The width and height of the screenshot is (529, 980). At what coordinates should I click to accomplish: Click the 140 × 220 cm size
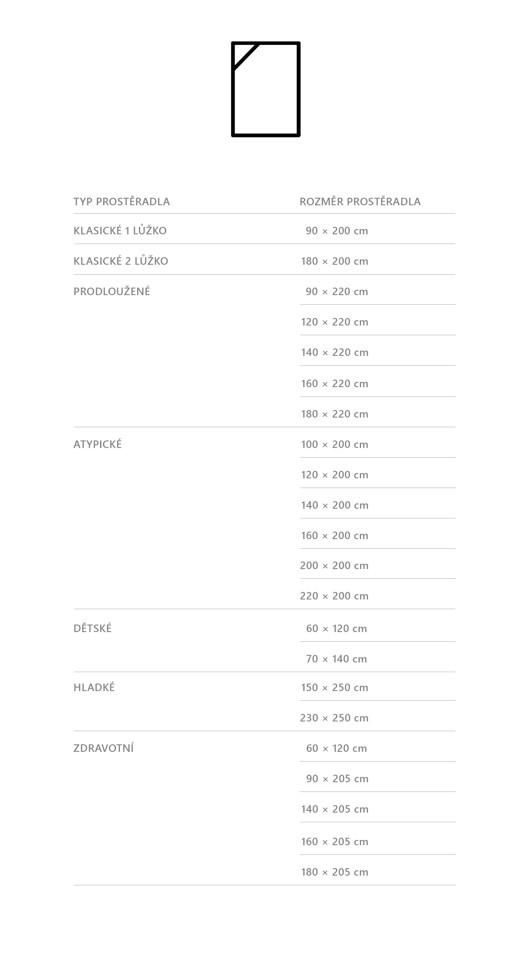click(x=335, y=352)
